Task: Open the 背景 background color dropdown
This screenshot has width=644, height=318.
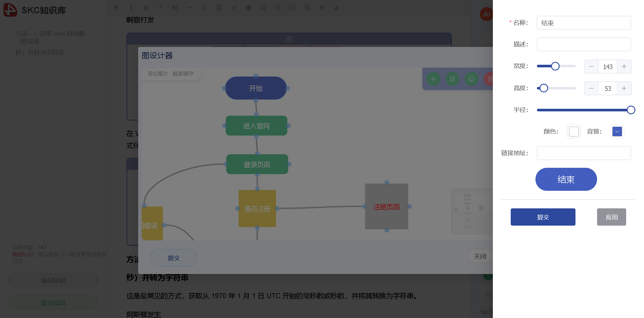Action: click(x=617, y=132)
